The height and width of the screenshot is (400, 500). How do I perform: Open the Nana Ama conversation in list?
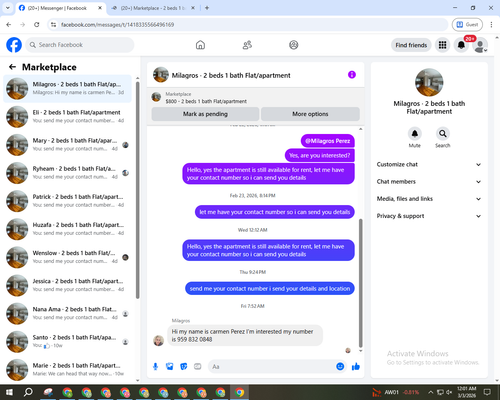67,314
